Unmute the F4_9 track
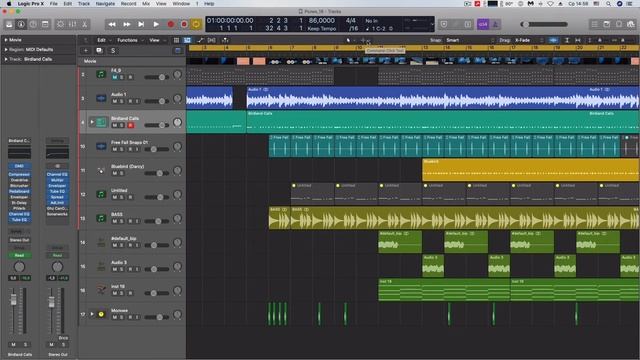Screen dimensions: 640x360 pyautogui.click(x=115, y=77)
